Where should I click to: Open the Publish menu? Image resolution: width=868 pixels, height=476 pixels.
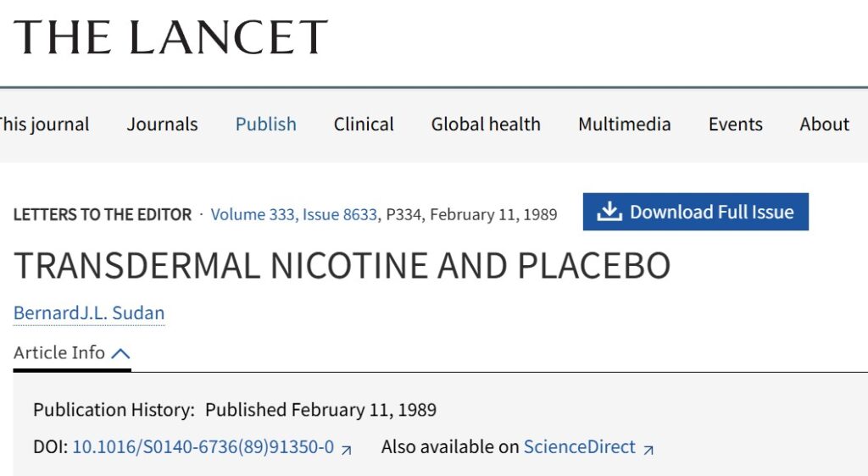point(265,125)
